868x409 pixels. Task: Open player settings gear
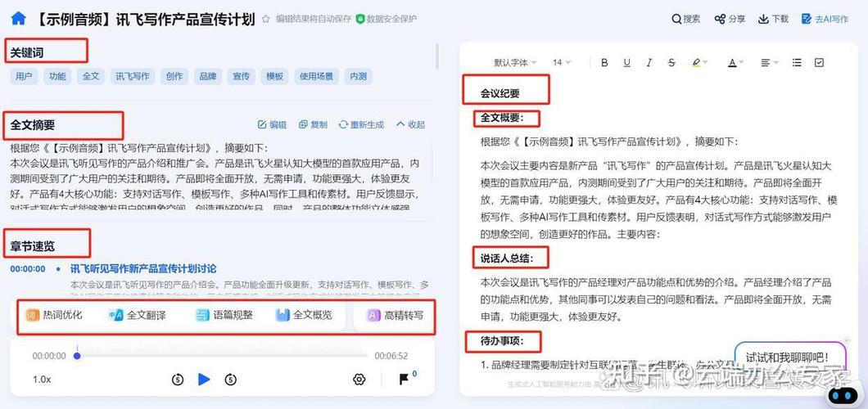(x=359, y=380)
